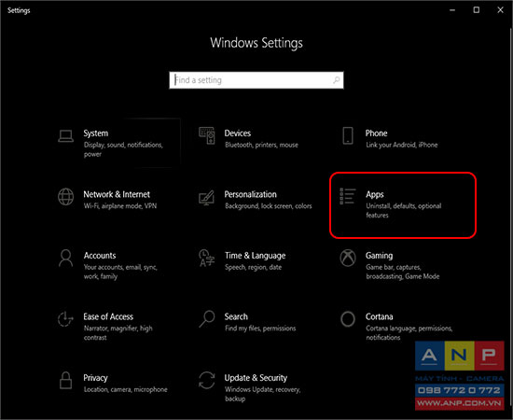Select the Phone icon
The image size is (513, 420).
(348, 135)
